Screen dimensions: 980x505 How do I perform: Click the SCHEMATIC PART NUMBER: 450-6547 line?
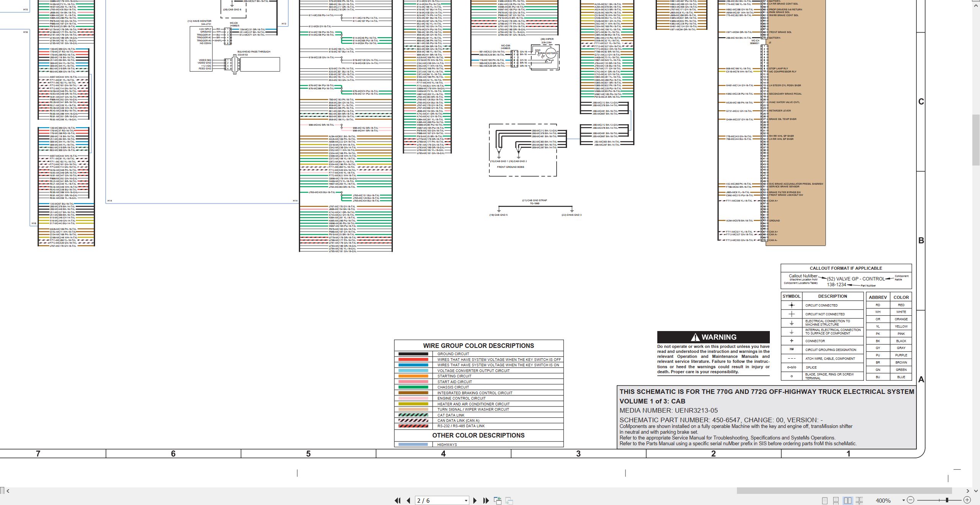[x=721, y=420]
